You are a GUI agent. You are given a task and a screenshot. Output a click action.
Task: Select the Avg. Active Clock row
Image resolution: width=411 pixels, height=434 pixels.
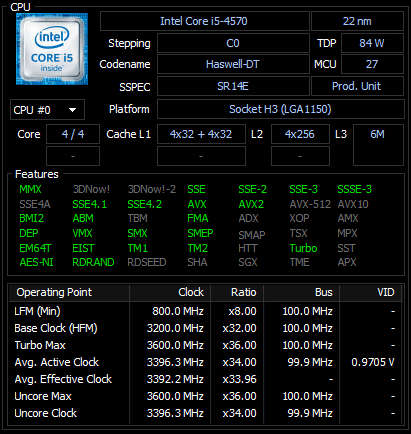pos(205,362)
